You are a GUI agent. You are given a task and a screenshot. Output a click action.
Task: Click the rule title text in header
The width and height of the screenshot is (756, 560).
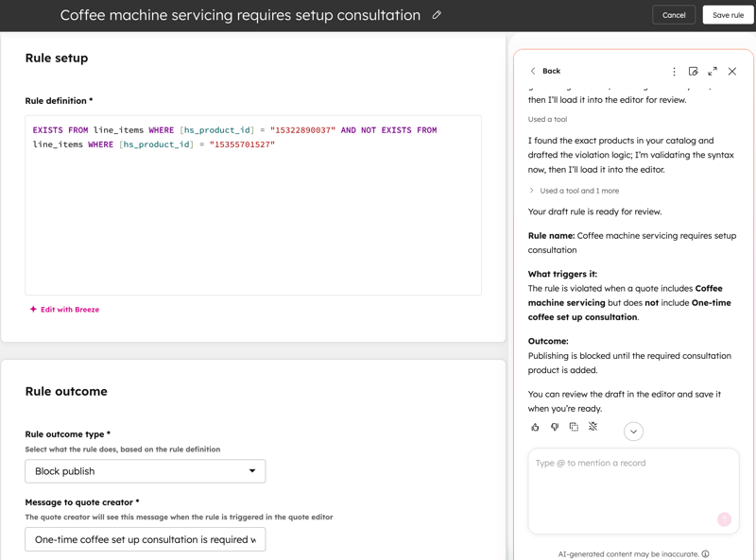(240, 15)
